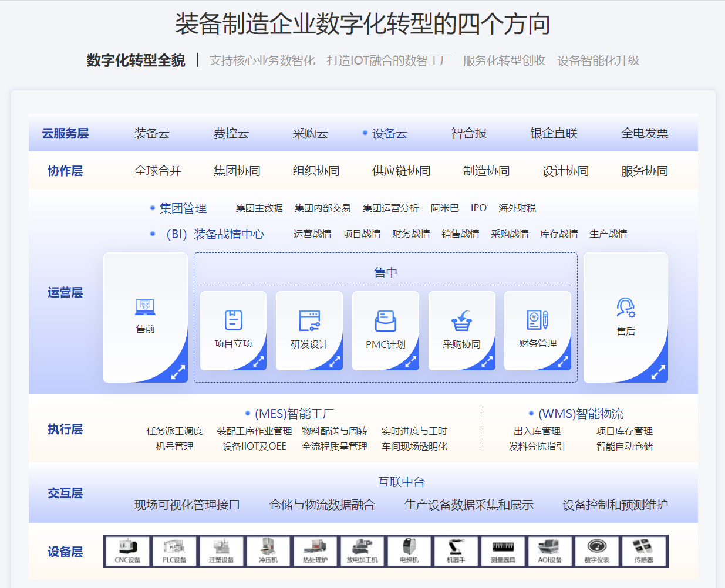
Task: Click the 机器手 thumbnail
Action: pyautogui.click(x=456, y=551)
